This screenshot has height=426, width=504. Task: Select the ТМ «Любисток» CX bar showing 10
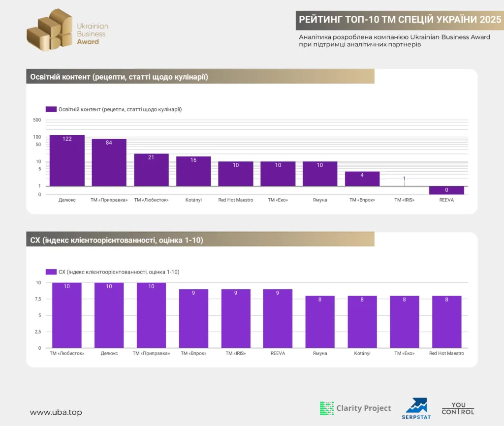click(67, 315)
